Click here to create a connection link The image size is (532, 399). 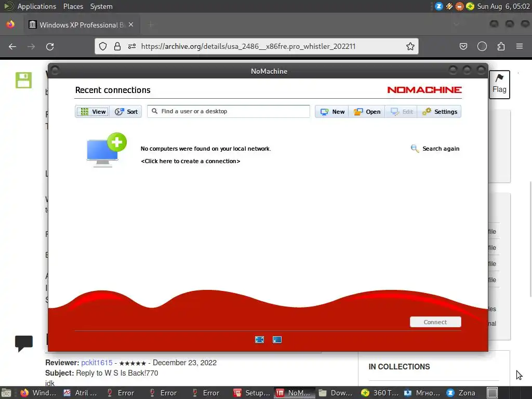190,161
